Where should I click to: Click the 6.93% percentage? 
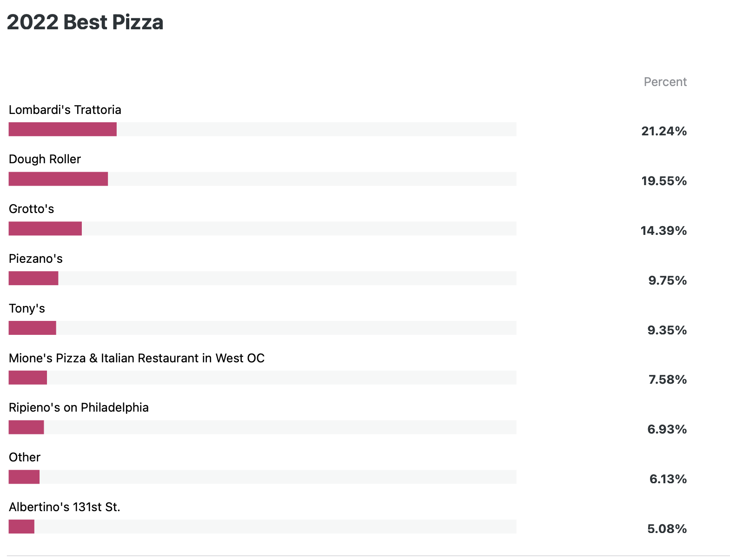(667, 429)
